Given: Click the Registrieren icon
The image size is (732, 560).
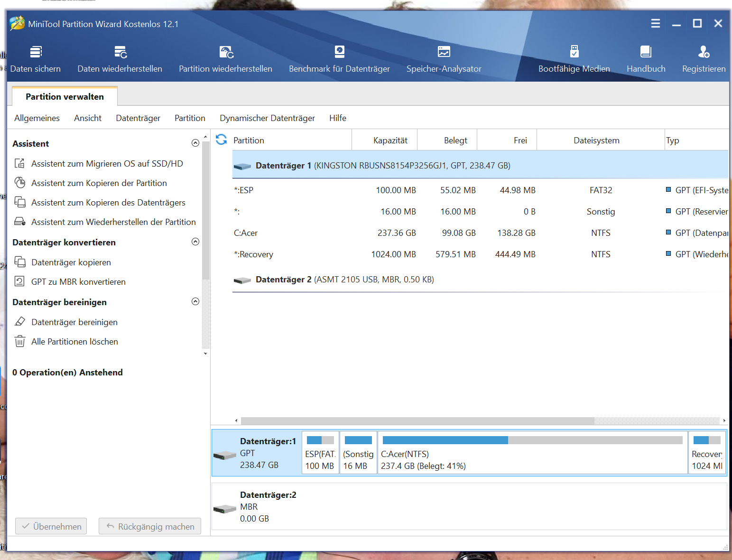Looking at the screenshot, I should coord(704,52).
